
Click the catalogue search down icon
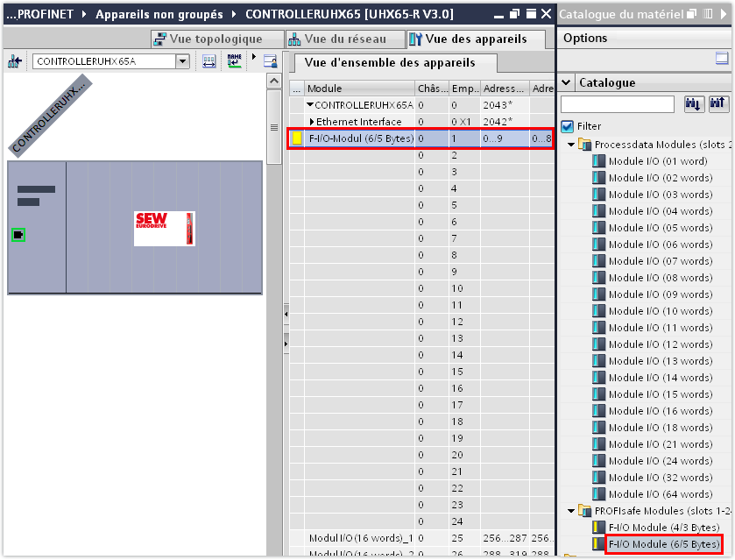pyautogui.click(x=693, y=104)
